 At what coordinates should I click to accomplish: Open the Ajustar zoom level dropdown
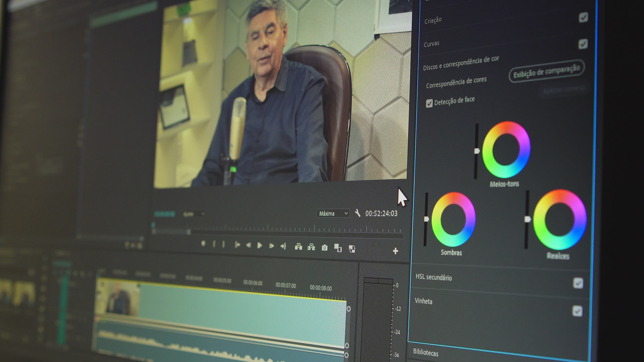(x=194, y=214)
